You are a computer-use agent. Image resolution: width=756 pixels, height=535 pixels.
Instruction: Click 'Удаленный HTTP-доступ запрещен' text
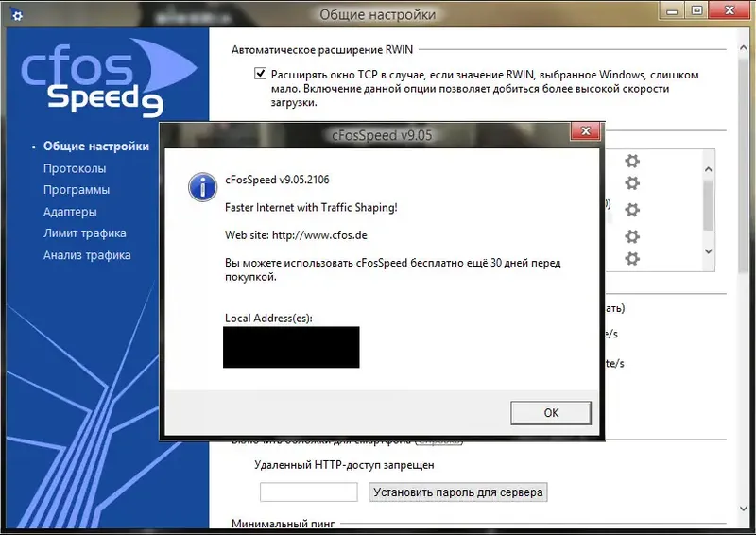pos(344,465)
